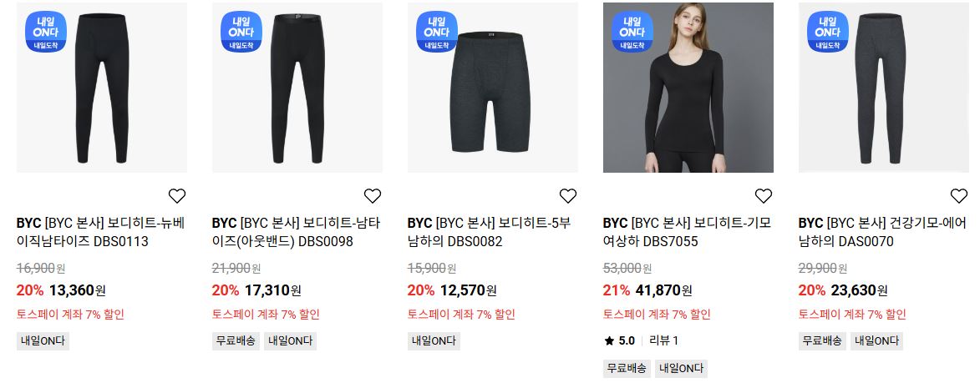This screenshot has height=388, width=980.
Task: Click 내일ON다 badge on gray leggings image
Action: coord(827,32)
